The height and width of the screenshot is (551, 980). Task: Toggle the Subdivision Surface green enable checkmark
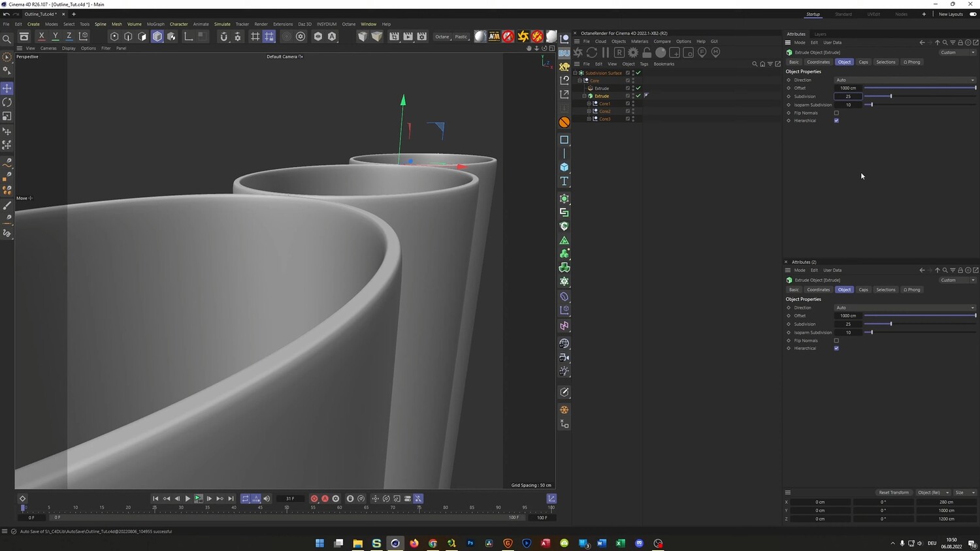(638, 72)
